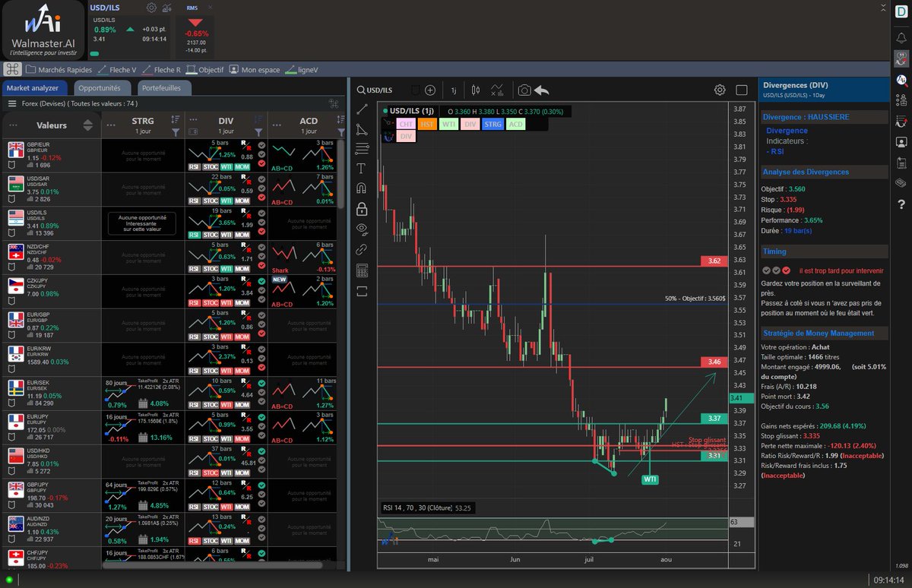This screenshot has width=912, height=588.
Task: Open the hamburger menu beside Forex (Devises)
Action: [x=12, y=103]
